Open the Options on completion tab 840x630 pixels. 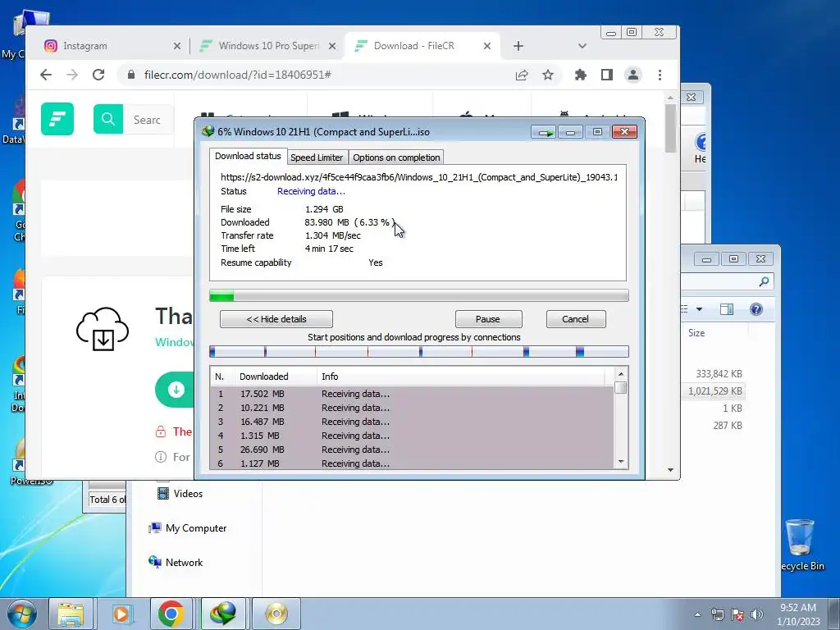point(396,157)
